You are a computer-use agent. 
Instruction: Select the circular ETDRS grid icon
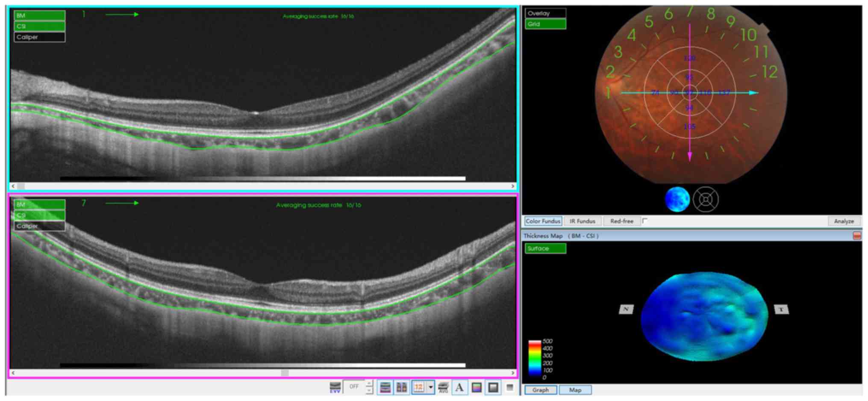(x=706, y=200)
